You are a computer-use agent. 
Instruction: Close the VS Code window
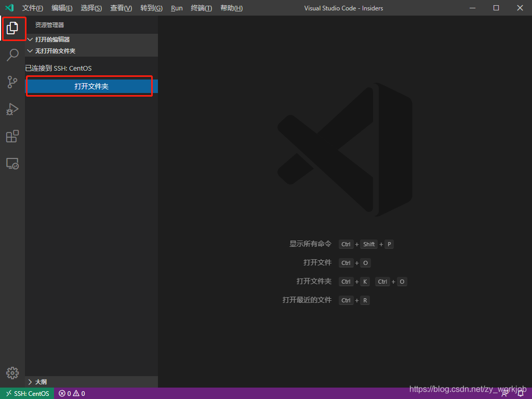[x=520, y=8]
